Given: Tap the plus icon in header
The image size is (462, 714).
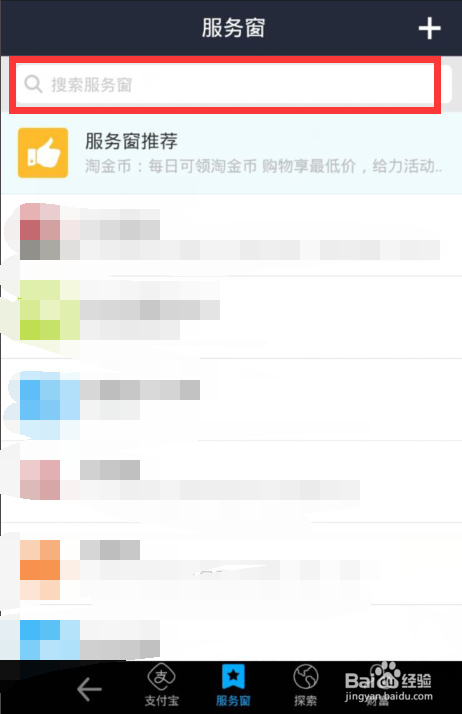Looking at the screenshot, I should (x=429, y=29).
